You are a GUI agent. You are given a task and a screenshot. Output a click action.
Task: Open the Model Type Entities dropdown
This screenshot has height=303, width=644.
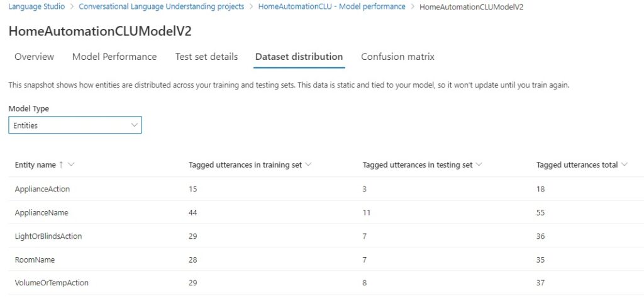(x=75, y=125)
